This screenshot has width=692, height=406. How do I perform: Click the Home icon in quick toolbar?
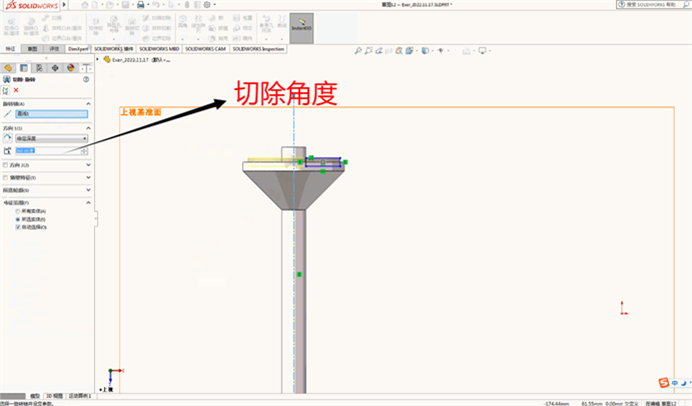[x=85, y=5]
